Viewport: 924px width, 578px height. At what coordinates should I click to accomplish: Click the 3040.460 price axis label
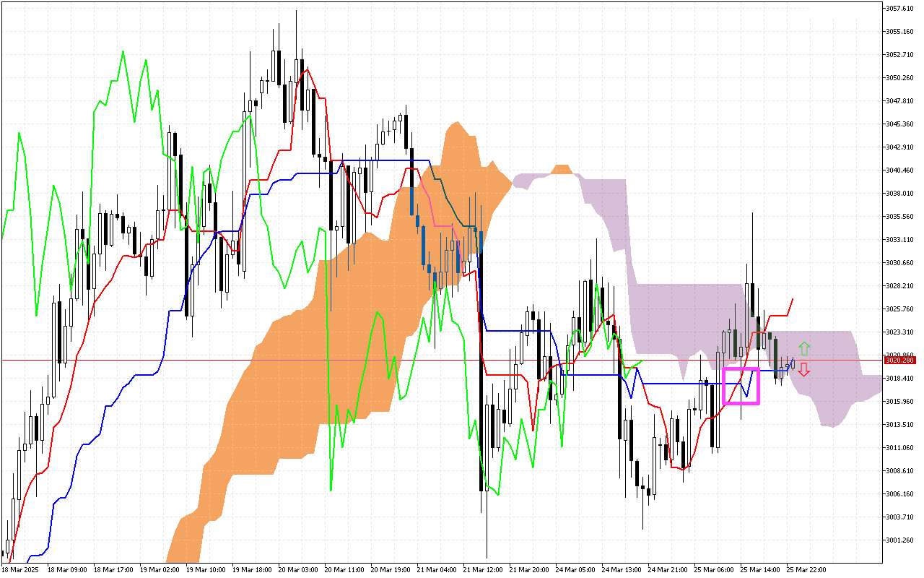click(x=900, y=171)
